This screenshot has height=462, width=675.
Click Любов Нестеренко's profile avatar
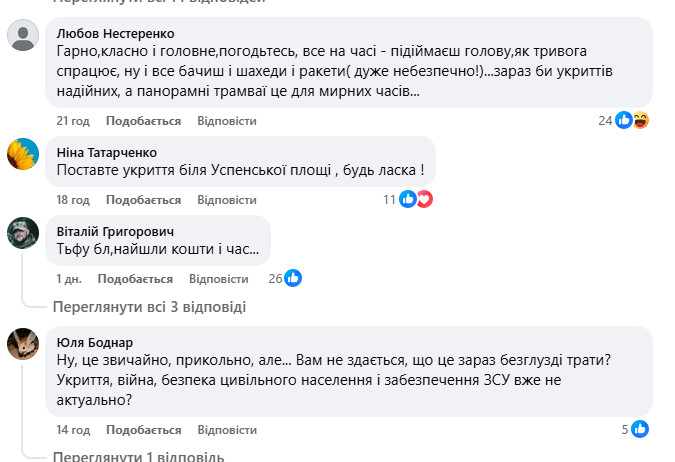23,36
